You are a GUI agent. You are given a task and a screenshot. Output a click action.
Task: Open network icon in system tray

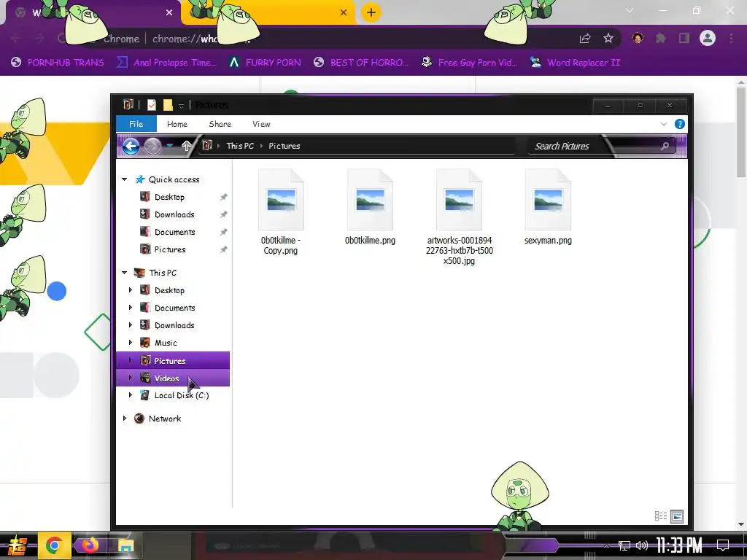(x=624, y=545)
